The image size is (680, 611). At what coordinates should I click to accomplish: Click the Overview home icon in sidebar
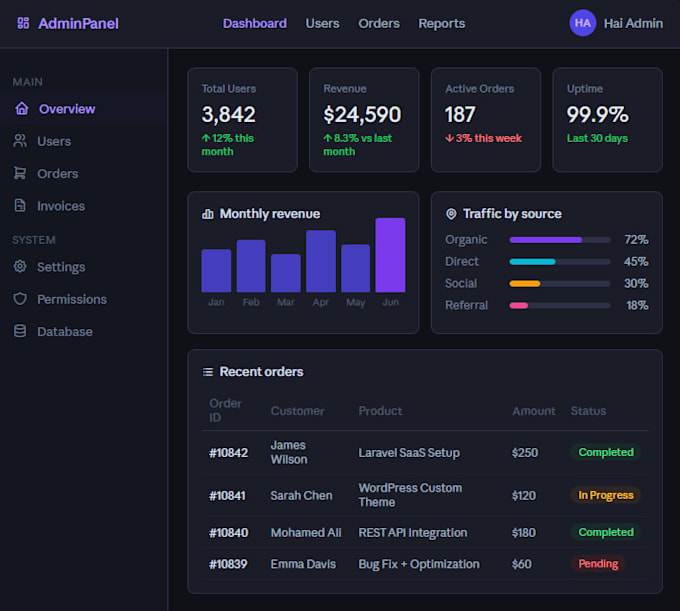[22, 108]
